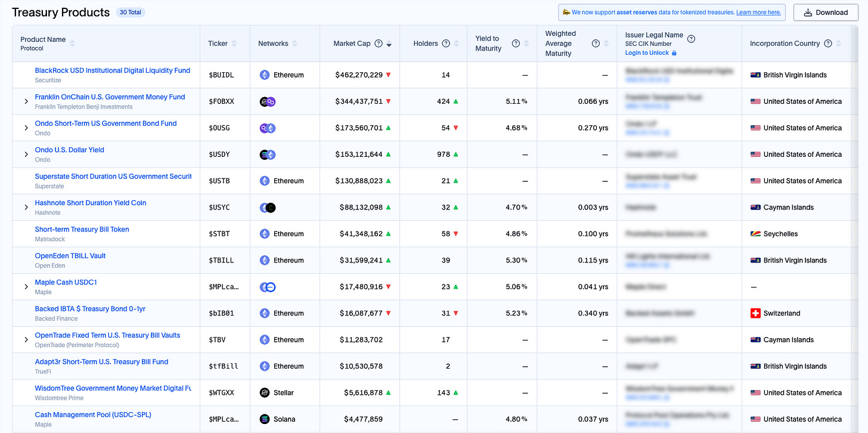Sort table by Ticker column

234,44
